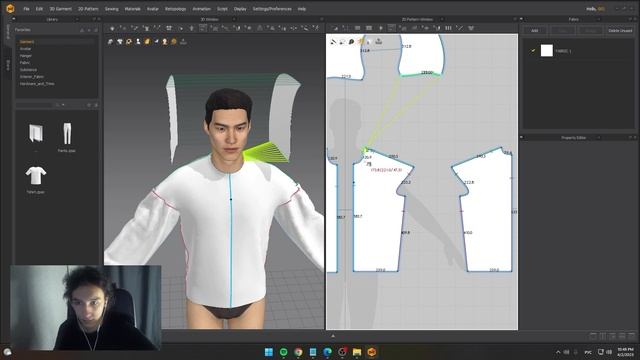Click the orange application logo icon
Viewport: 640px width, 360px height.
tap(10, 9)
